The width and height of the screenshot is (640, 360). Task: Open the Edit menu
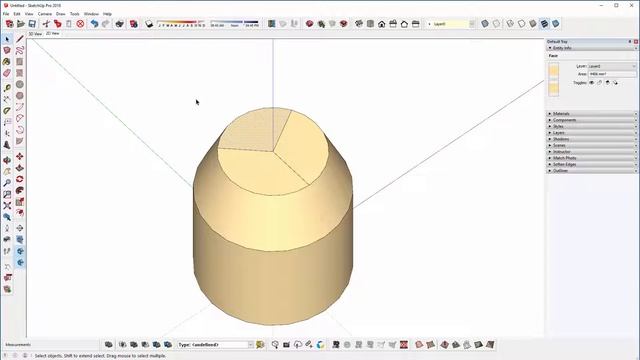point(17,14)
